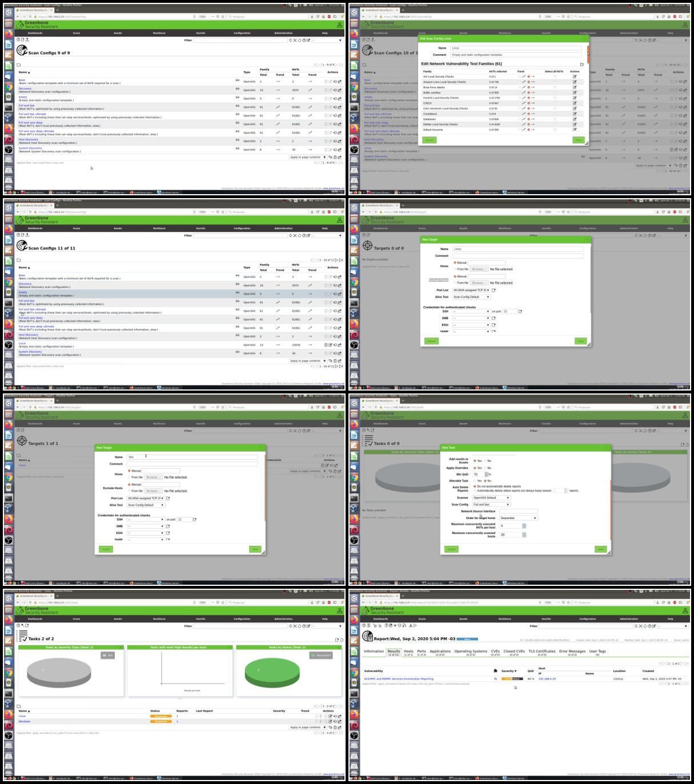Click Cancel in the Edit Scan Config Linux dialog
694x784 pixels.
(429, 140)
